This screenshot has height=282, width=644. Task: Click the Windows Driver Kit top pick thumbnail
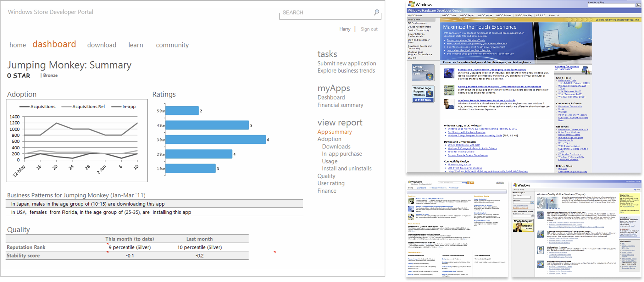coord(411,201)
